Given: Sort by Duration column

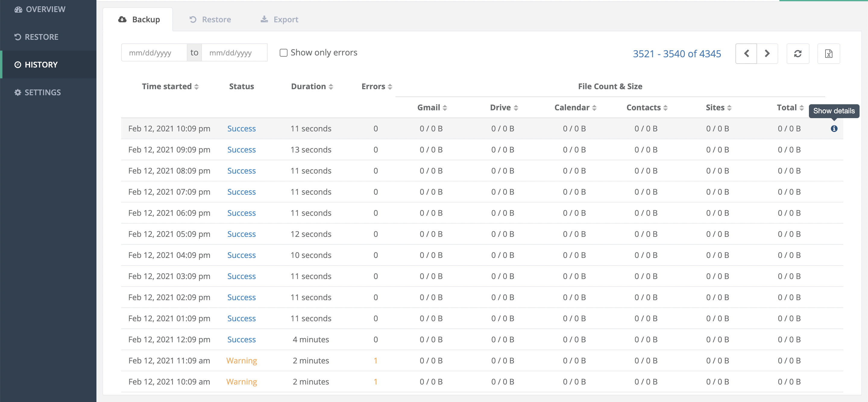Looking at the screenshot, I should click(x=312, y=86).
